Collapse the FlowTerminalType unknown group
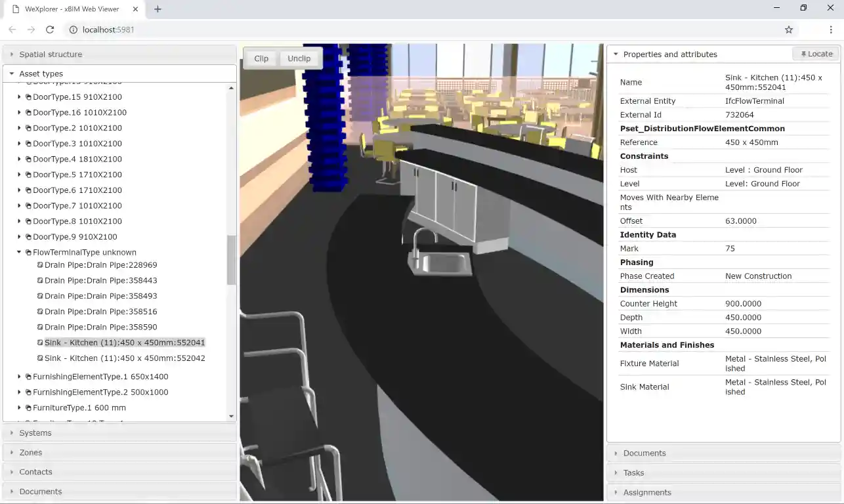This screenshot has height=504, width=844. (18, 252)
